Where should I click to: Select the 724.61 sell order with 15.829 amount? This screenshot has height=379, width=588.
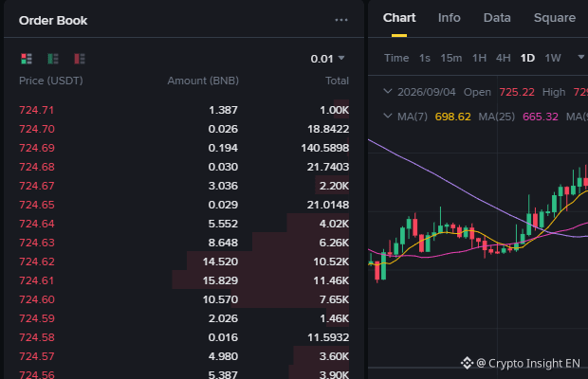(184, 280)
